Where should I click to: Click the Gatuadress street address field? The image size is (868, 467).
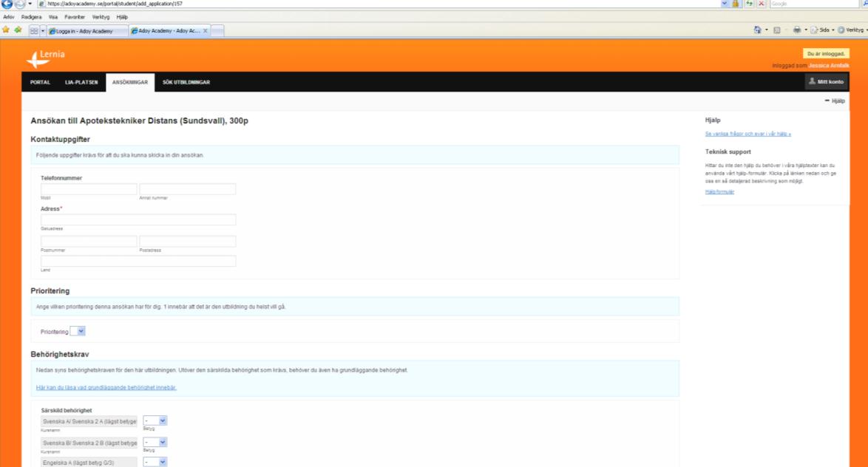tap(138, 219)
